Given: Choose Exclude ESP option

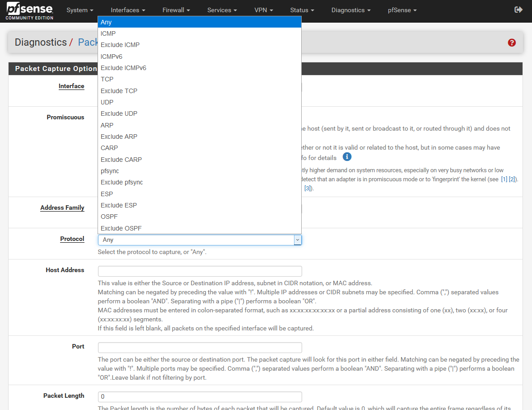Looking at the screenshot, I should pos(200,205).
